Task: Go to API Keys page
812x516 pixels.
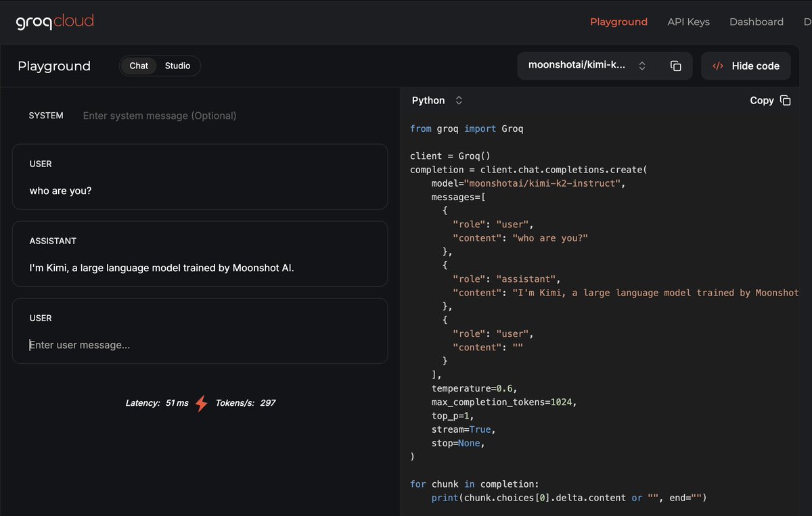Action: tap(688, 22)
